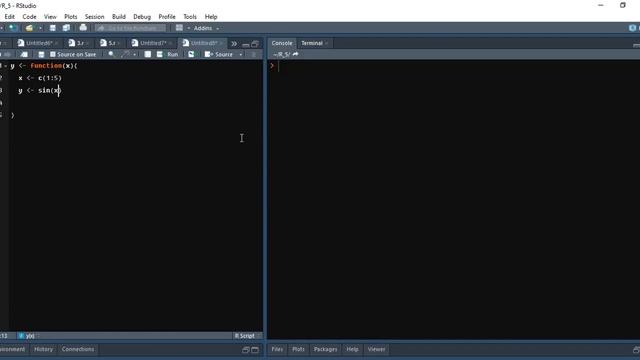Click the document outline icon

254,54
